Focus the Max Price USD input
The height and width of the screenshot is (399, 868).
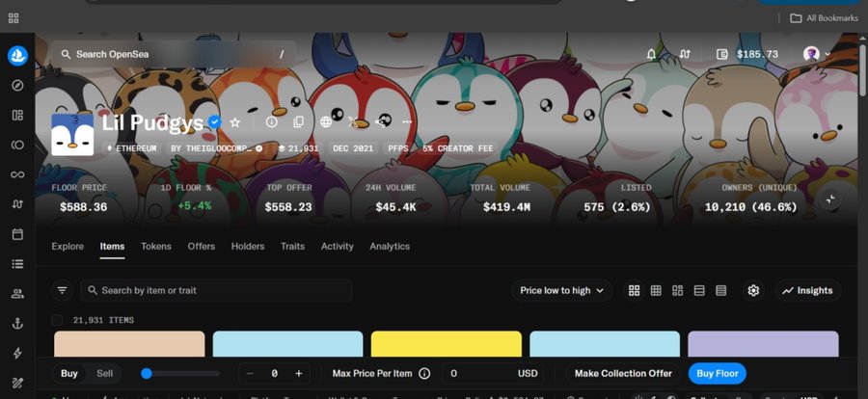pyautogui.click(x=493, y=374)
